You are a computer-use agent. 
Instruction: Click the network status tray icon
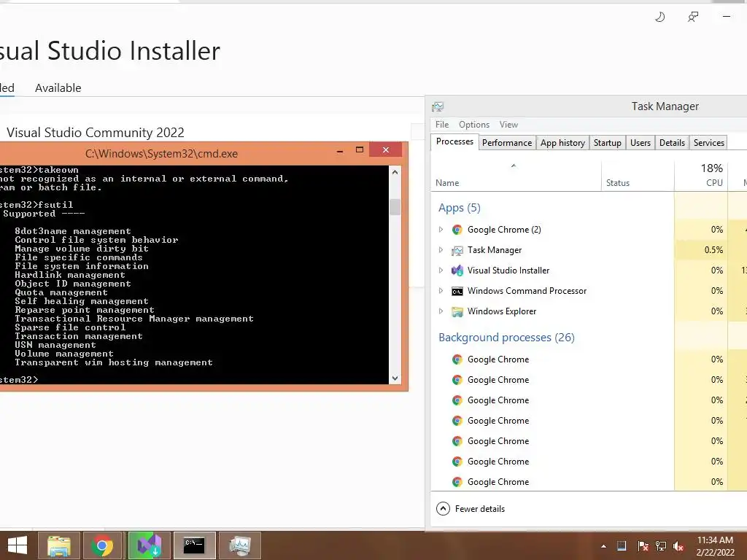pyautogui.click(x=661, y=545)
